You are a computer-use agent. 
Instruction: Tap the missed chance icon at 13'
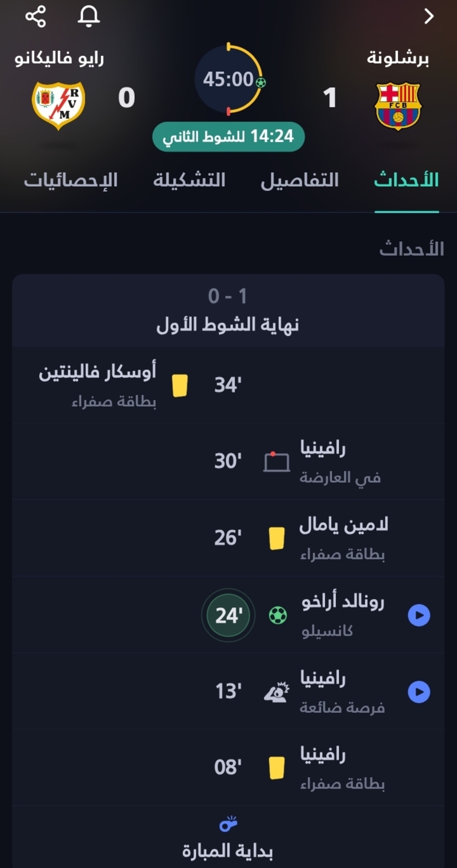point(276,692)
